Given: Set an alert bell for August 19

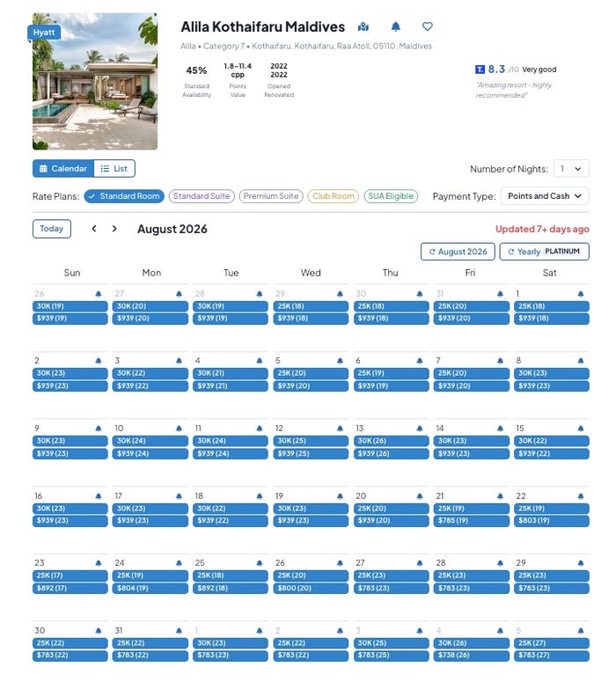Looking at the screenshot, I should pyautogui.click(x=340, y=496).
